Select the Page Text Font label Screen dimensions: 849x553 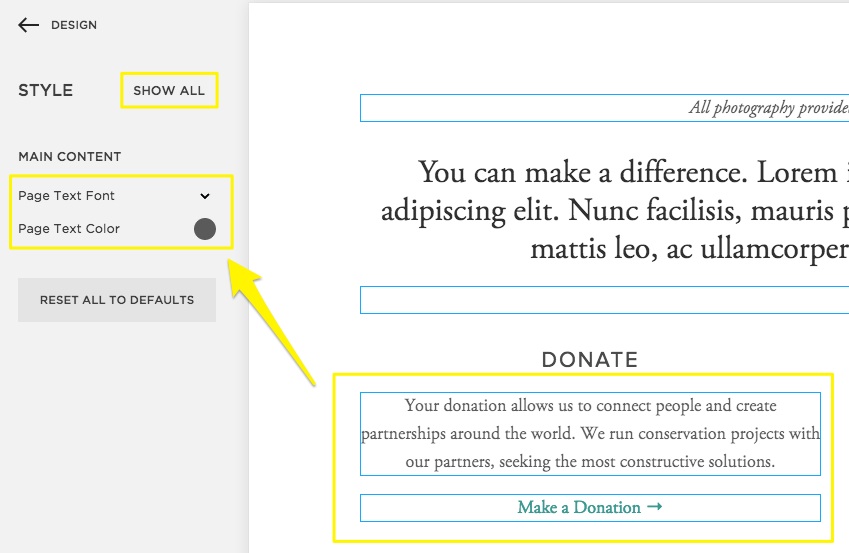67,196
